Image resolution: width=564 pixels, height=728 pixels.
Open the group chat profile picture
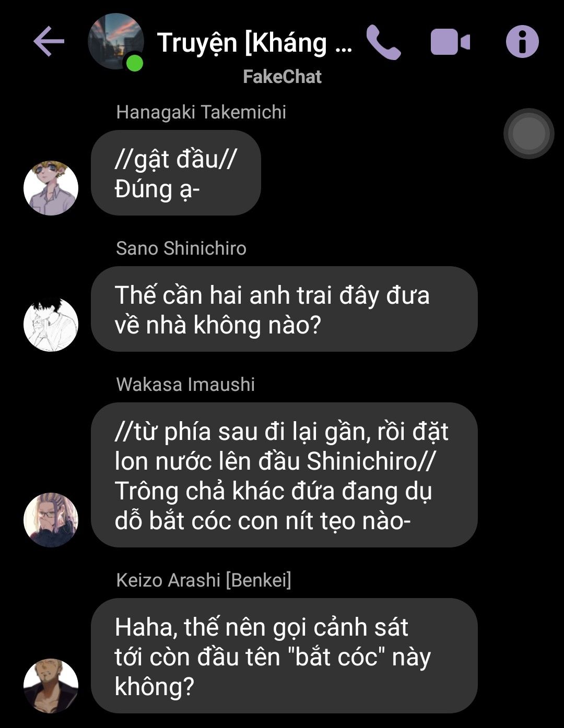[x=115, y=42]
